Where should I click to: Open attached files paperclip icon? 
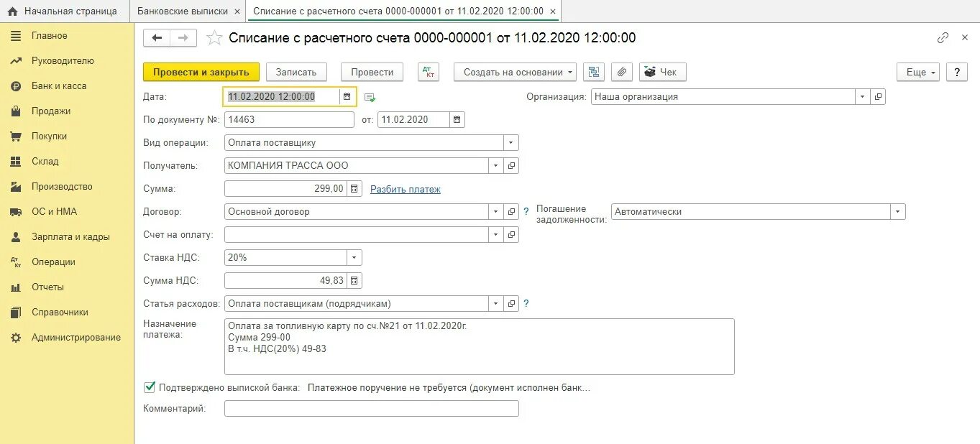[x=622, y=72]
